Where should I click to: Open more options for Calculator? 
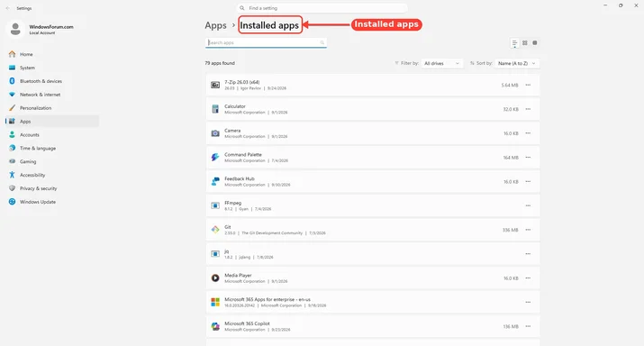click(x=528, y=109)
